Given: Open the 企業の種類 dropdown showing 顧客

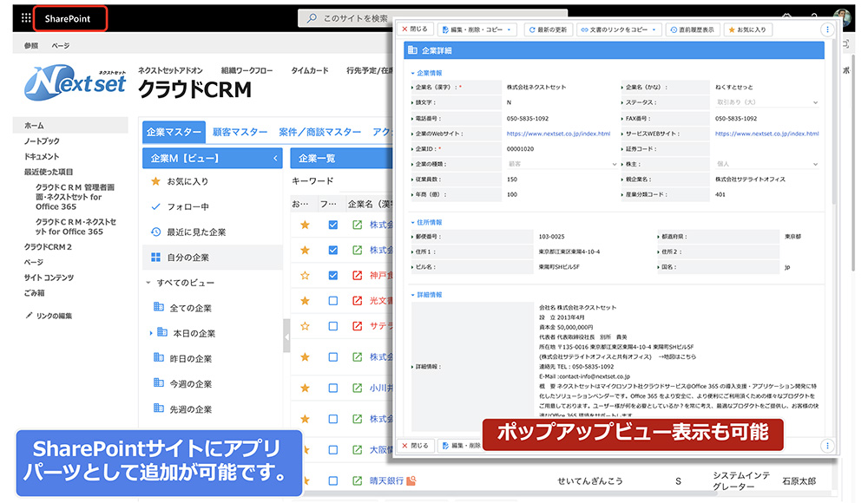Looking at the screenshot, I should click(x=562, y=165).
